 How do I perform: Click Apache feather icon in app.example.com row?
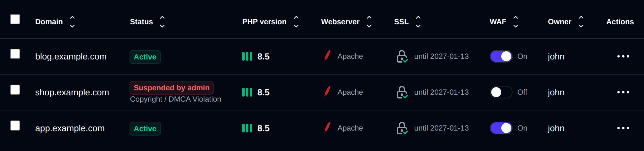(327, 128)
